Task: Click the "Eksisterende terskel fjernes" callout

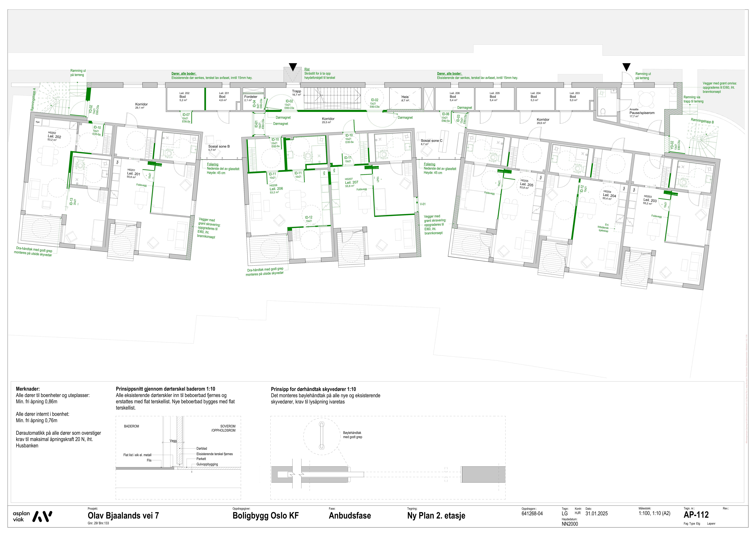Action: [215, 454]
